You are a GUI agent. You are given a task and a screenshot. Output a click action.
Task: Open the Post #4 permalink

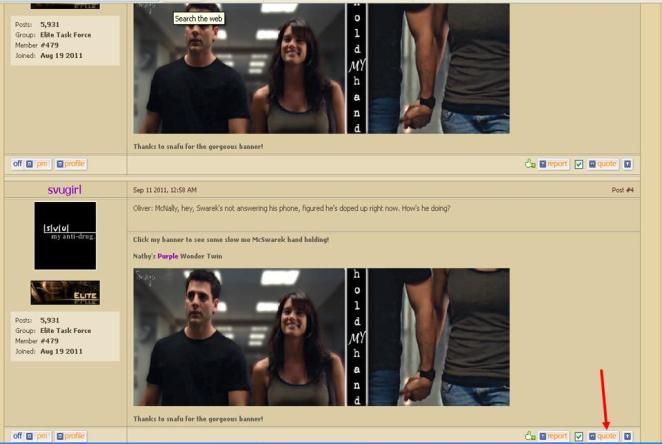coord(622,189)
